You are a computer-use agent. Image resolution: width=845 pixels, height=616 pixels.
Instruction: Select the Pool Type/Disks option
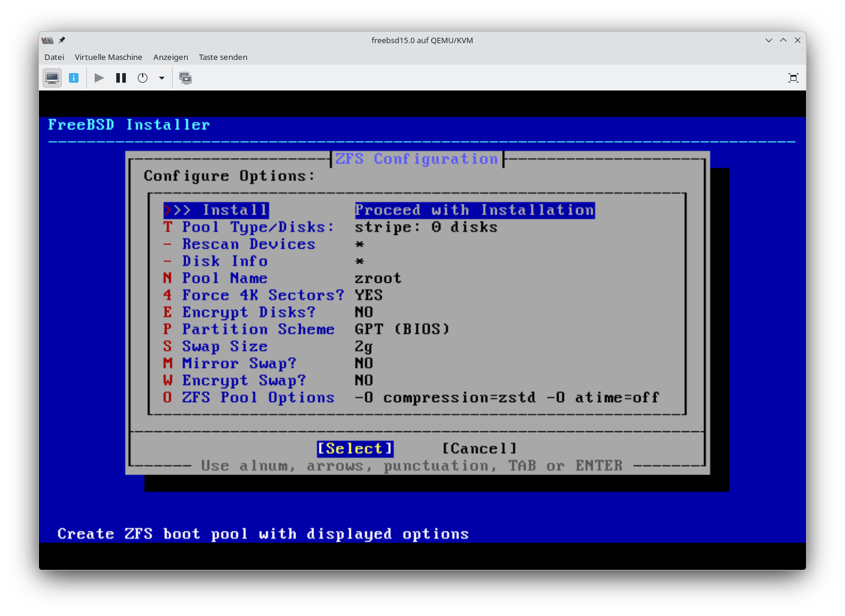(x=258, y=227)
